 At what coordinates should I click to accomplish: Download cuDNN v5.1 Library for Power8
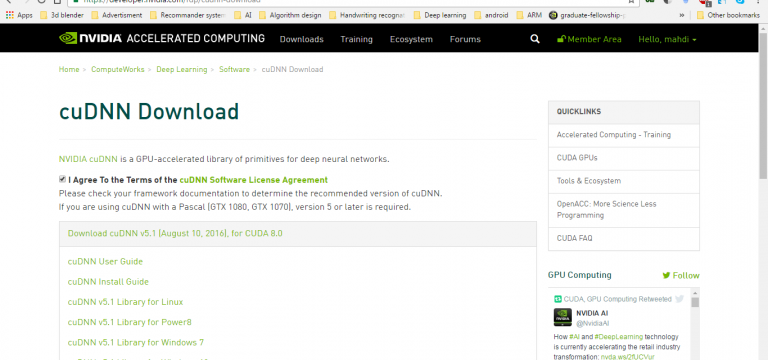coord(130,322)
